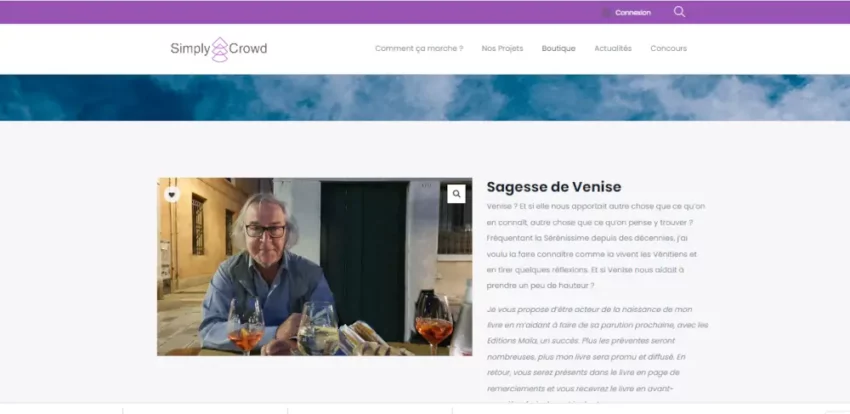Click the Sagesse de Venise title
Image resolution: width=850 pixels, height=414 pixels.
(554, 187)
